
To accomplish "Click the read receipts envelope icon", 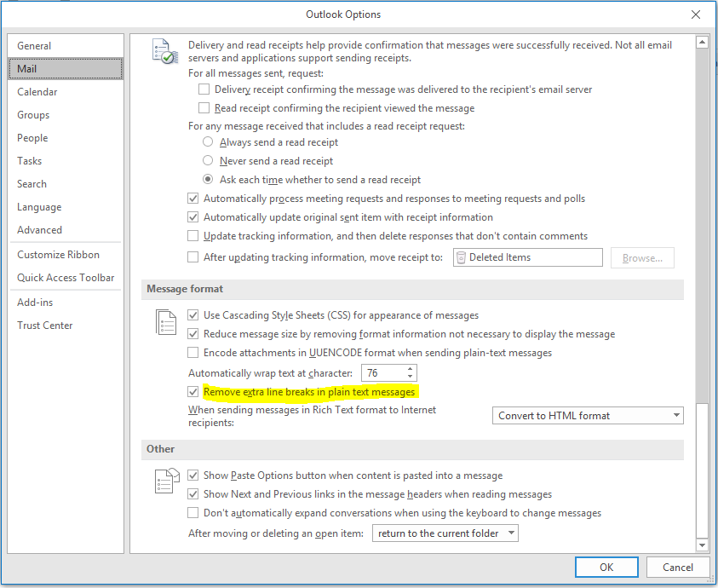I will click(x=164, y=49).
